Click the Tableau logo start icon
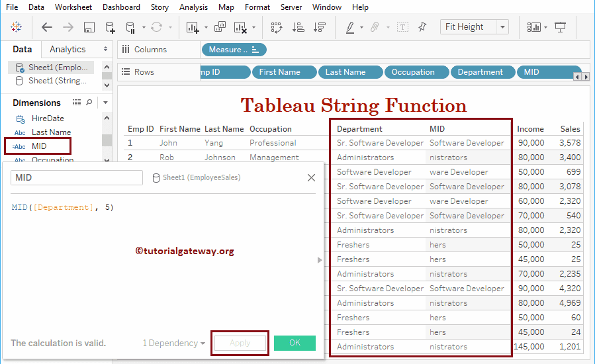595x364 pixels. tap(17, 27)
